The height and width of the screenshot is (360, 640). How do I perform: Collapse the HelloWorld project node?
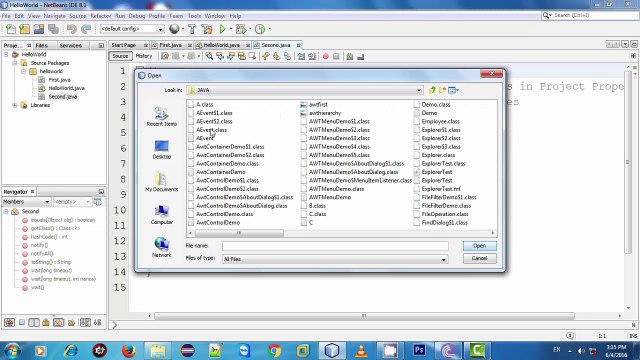[x=6, y=54]
